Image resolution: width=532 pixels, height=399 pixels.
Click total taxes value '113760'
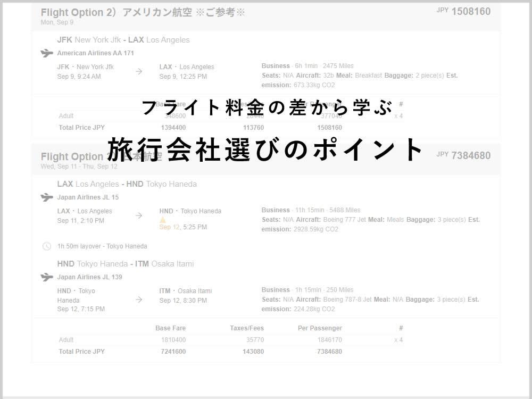[x=253, y=128]
